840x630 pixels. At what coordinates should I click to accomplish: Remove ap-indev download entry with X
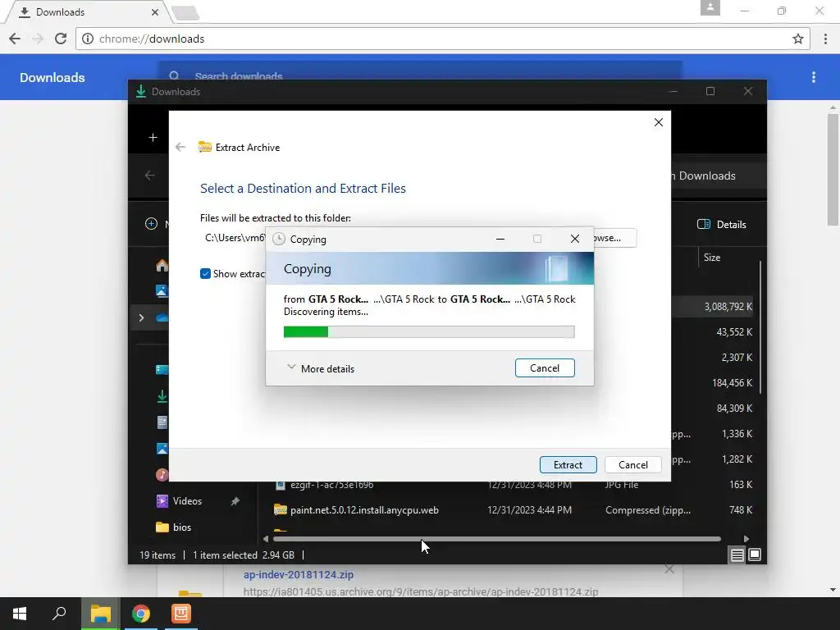[669, 569]
